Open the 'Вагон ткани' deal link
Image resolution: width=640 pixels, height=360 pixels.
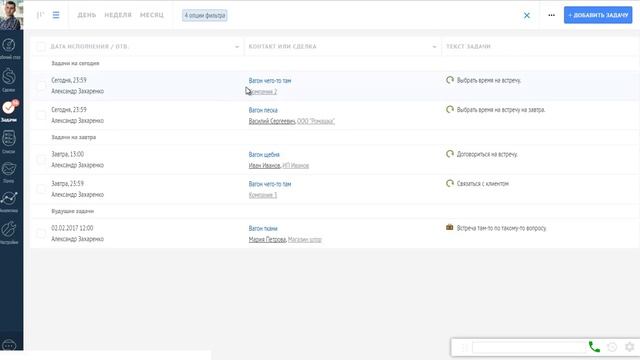(263, 229)
